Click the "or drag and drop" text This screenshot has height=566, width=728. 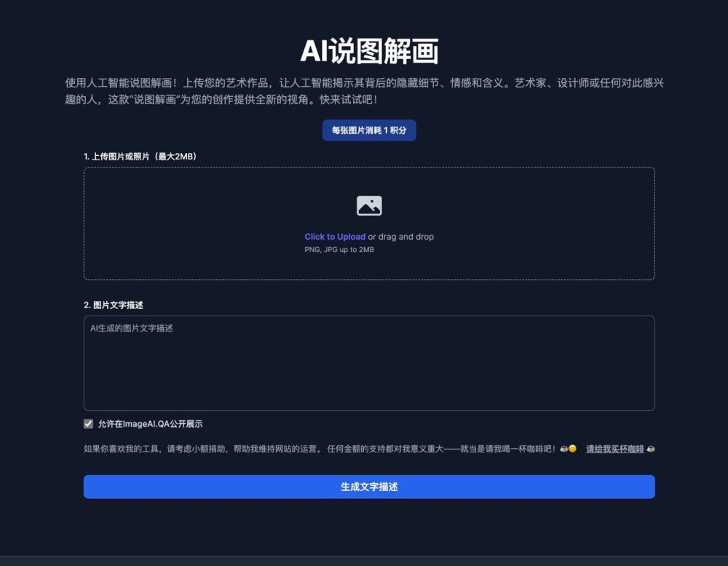tap(400, 237)
